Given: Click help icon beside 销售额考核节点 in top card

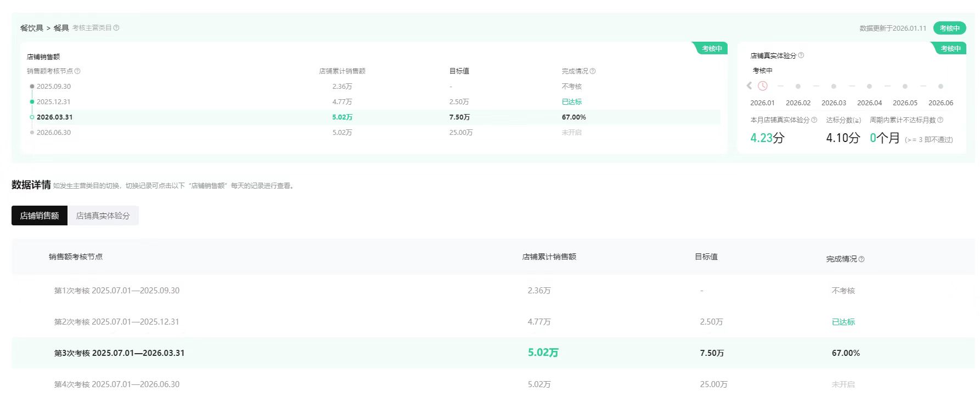Looking at the screenshot, I should 77,71.
